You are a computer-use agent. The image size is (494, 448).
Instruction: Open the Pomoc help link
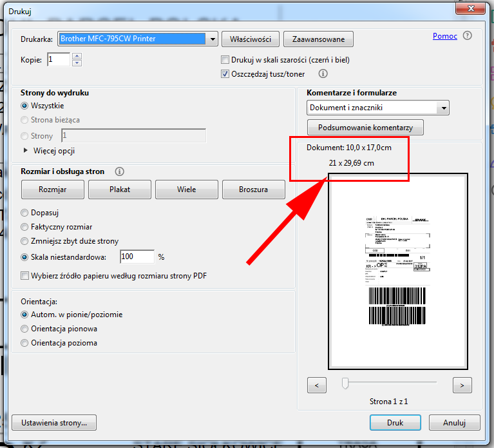pyautogui.click(x=444, y=36)
